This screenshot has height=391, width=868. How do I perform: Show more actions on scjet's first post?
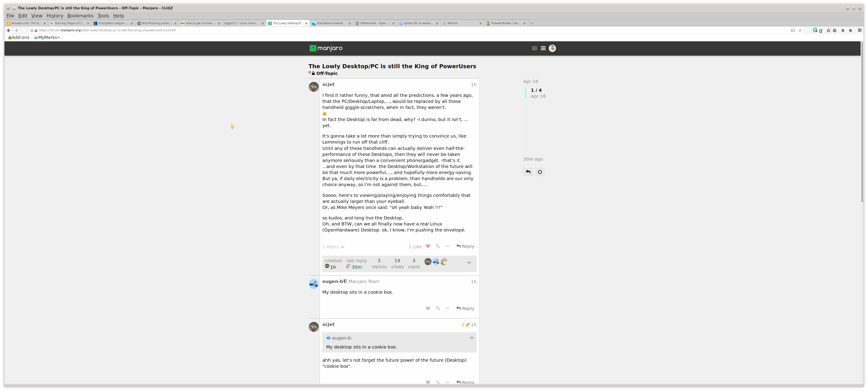447,246
